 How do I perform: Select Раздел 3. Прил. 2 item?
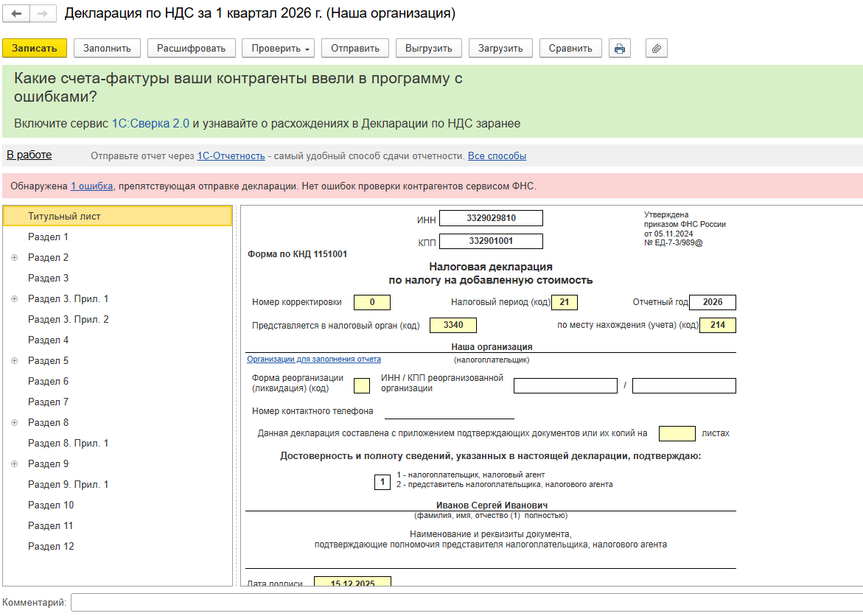[118, 319]
